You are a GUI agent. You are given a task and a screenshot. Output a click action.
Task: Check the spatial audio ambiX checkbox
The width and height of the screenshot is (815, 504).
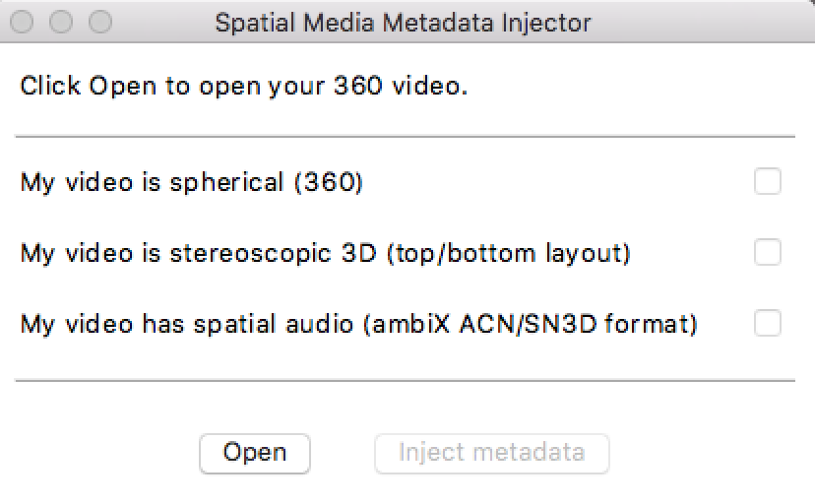(x=767, y=323)
